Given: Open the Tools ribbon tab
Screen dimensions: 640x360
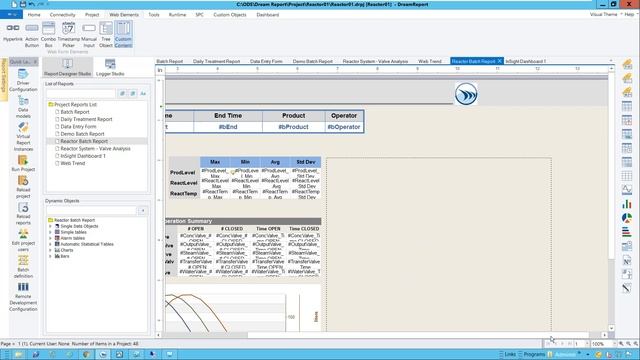Looking at the screenshot, I should [x=154, y=15].
